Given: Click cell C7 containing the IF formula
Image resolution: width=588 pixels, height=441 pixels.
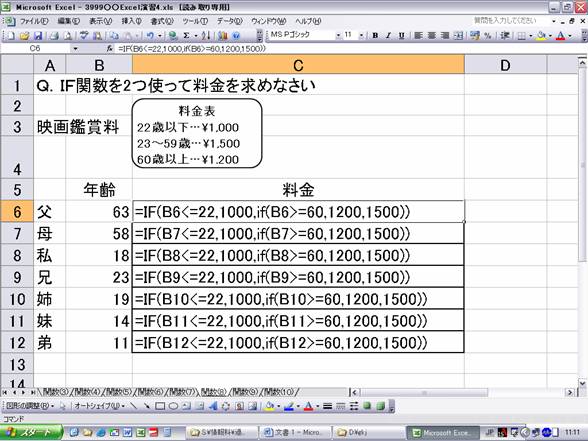Looking at the screenshot, I should click(298, 234).
